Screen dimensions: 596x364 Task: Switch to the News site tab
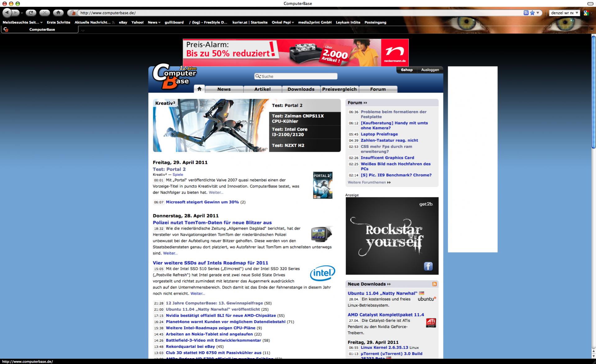pos(224,89)
